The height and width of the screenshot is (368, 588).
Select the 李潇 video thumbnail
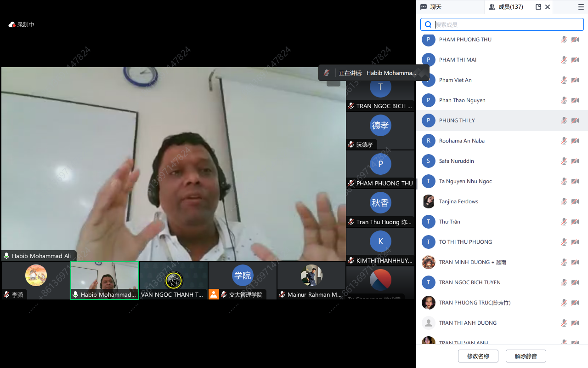click(x=36, y=280)
